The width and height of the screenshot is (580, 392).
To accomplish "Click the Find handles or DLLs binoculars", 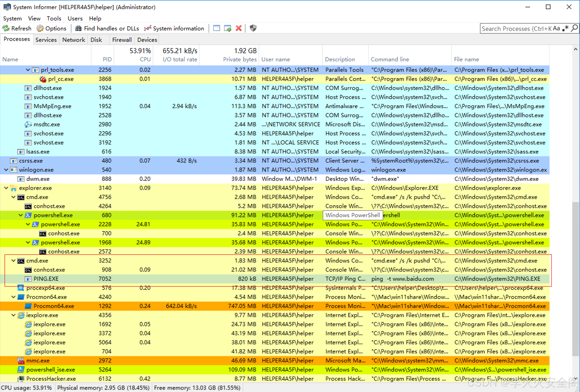I will pos(78,28).
